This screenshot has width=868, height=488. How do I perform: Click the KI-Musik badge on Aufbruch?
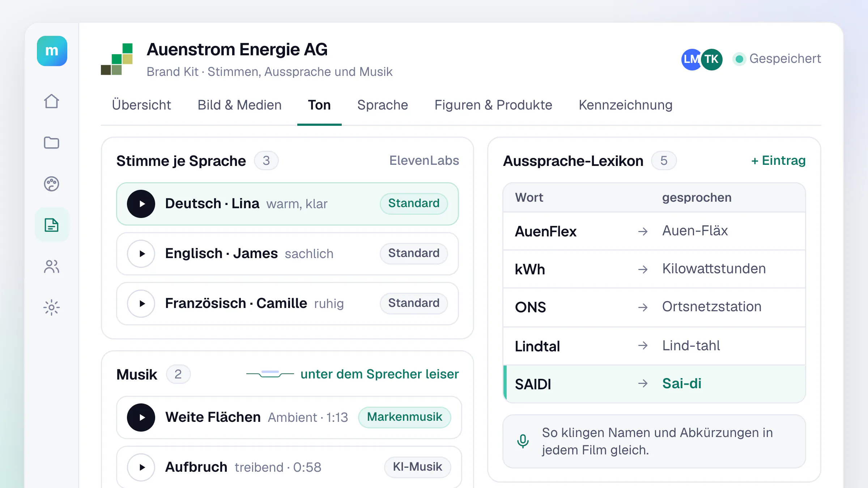click(x=418, y=467)
